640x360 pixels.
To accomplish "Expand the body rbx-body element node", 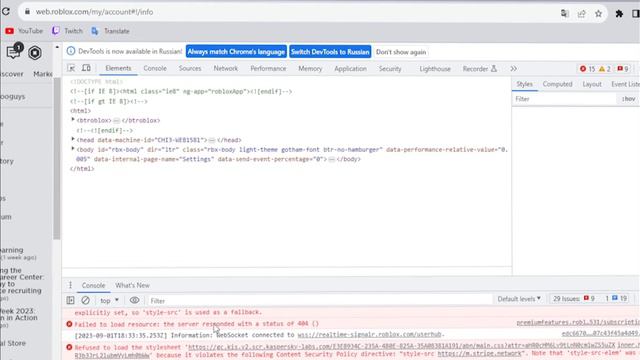I will (x=73, y=149).
